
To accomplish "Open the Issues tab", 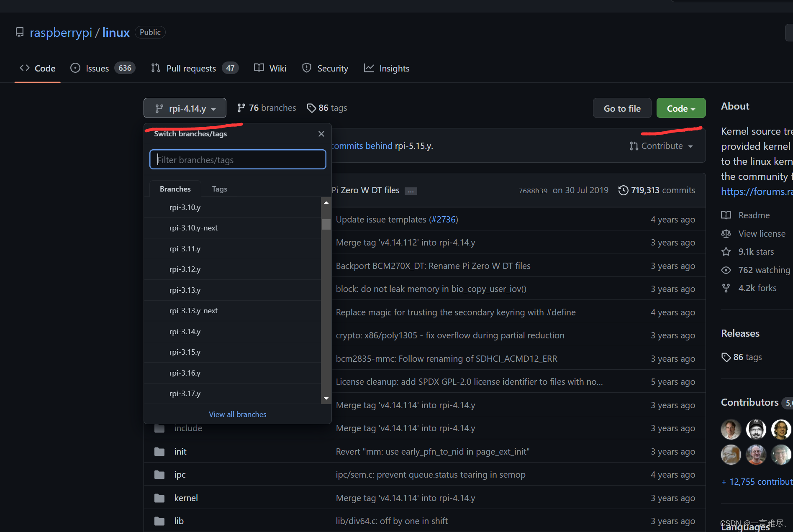I will (103, 68).
